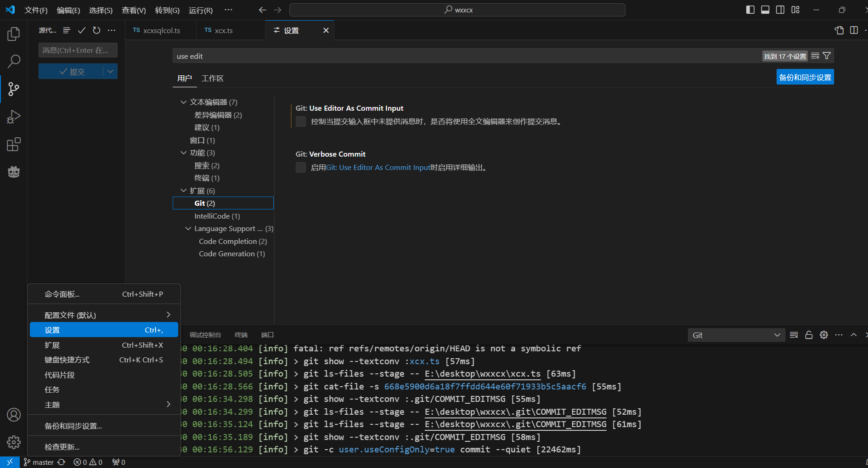Open source control more actions ellipsis

tap(112, 30)
